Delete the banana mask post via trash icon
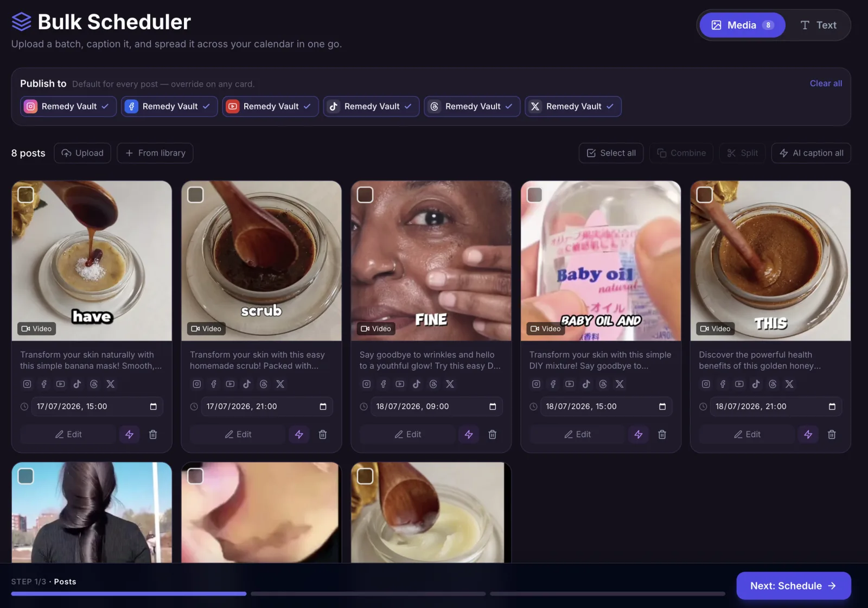Screen dimensions: 868x608 pos(153,434)
